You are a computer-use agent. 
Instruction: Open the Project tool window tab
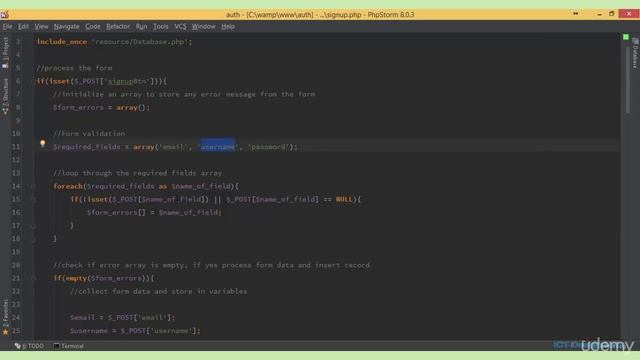(5, 52)
